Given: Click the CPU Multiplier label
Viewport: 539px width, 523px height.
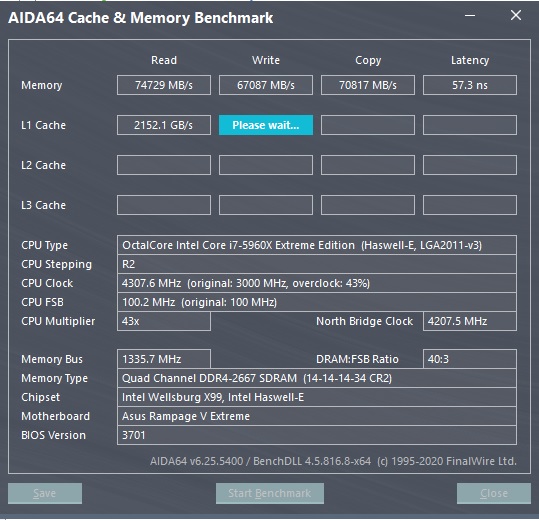Looking at the screenshot, I should (x=58, y=322).
